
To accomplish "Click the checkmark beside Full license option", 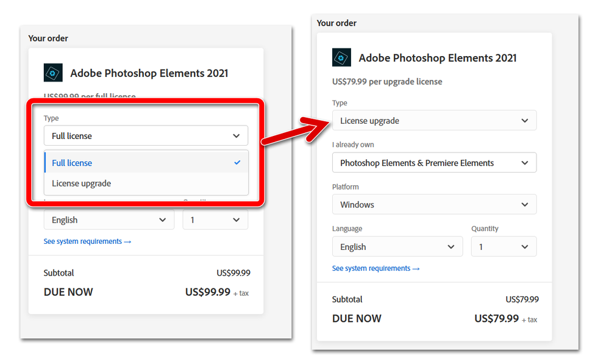I will [x=237, y=162].
